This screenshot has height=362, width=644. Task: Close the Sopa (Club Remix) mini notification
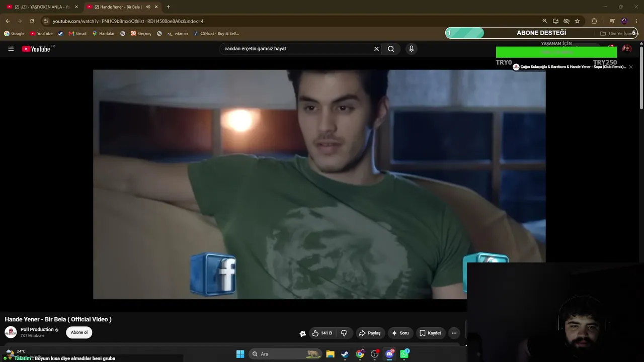pos(631,67)
